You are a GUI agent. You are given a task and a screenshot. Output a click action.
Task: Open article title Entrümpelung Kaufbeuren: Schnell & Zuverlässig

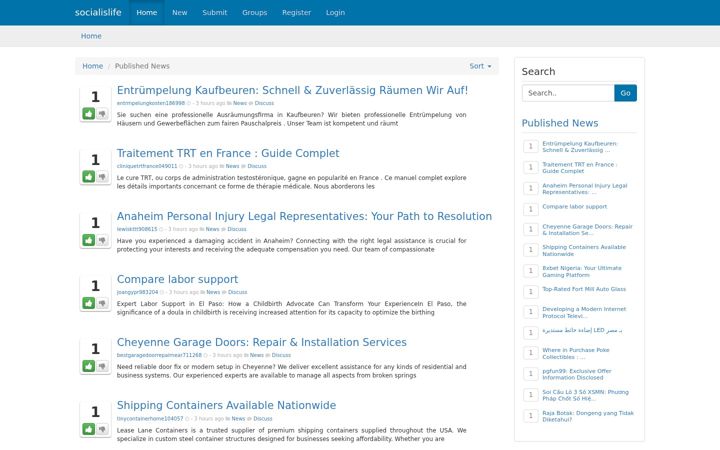[x=292, y=90]
